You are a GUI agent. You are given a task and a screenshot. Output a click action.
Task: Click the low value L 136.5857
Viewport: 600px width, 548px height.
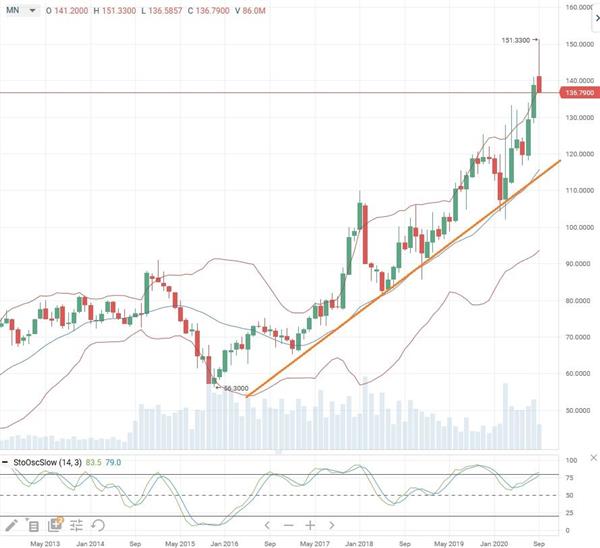pyautogui.click(x=161, y=11)
